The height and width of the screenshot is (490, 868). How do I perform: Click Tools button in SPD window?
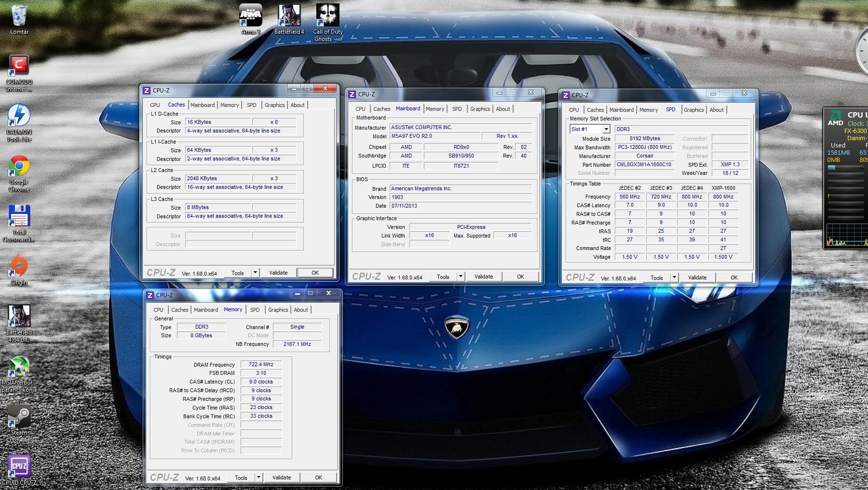pyautogui.click(x=657, y=278)
